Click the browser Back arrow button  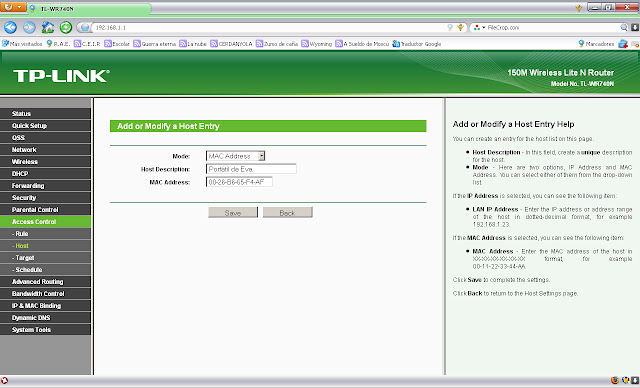pos(11,27)
